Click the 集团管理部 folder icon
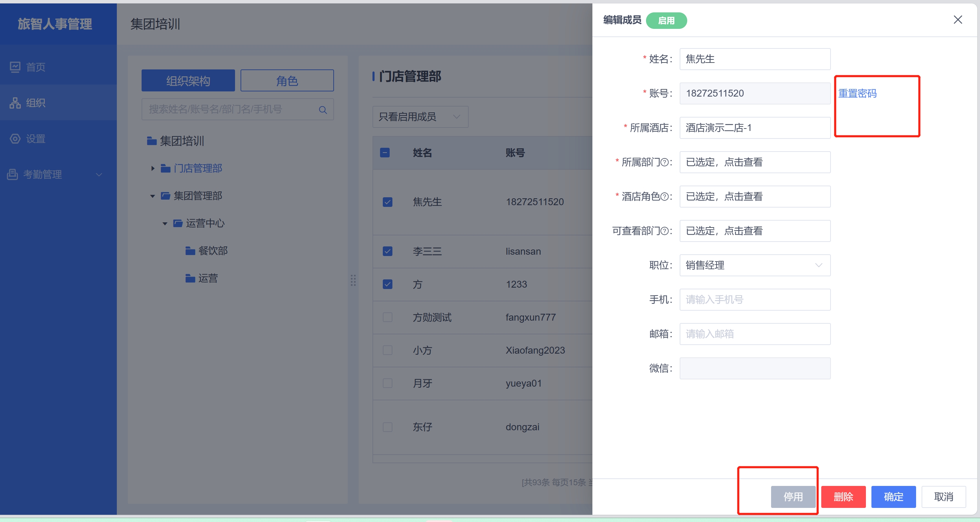This screenshot has width=980, height=522. (166, 196)
